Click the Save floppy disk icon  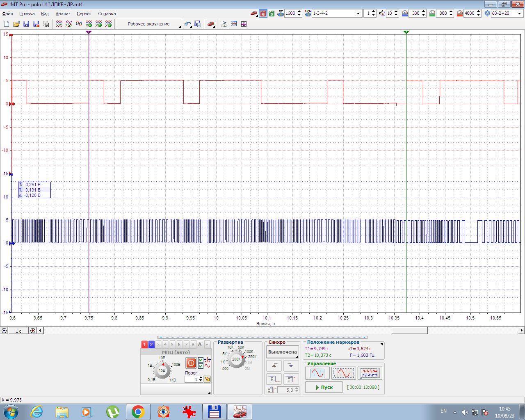pyautogui.click(x=26, y=24)
